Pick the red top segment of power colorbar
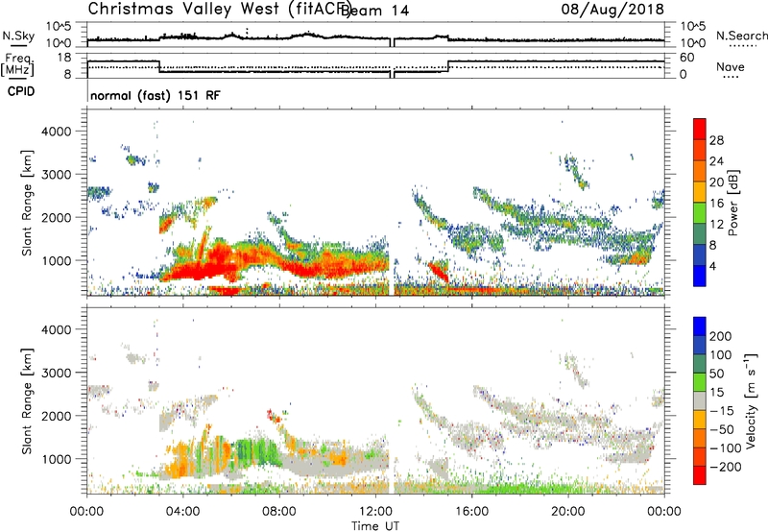The width and height of the screenshot is (768, 532). tap(700, 129)
